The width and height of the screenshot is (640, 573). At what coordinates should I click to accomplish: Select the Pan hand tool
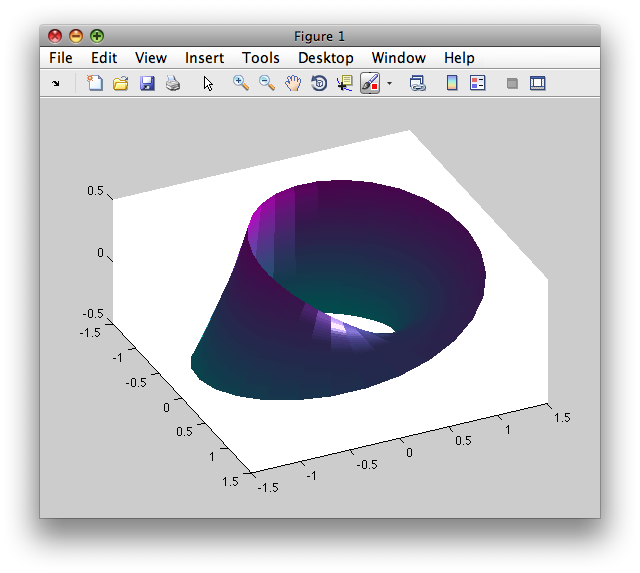(293, 83)
